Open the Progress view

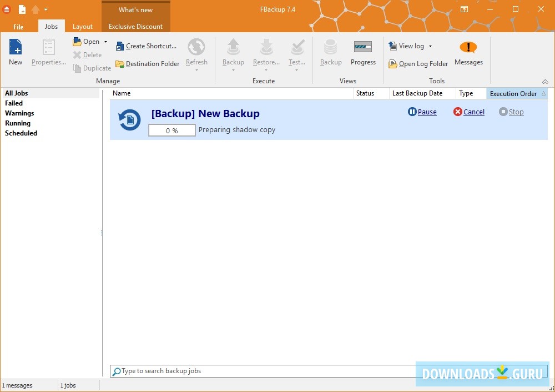(363, 52)
